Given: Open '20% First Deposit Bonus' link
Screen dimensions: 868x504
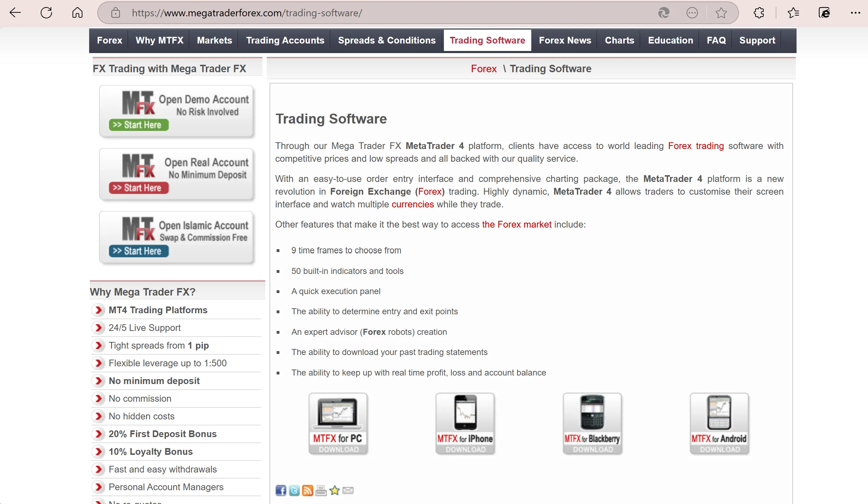Looking at the screenshot, I should [x=163, y=434].
